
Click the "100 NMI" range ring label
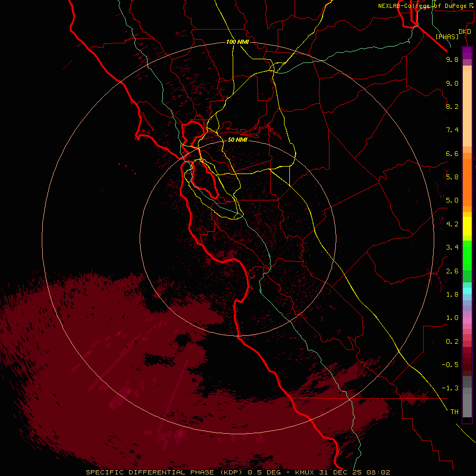(237, 42)
